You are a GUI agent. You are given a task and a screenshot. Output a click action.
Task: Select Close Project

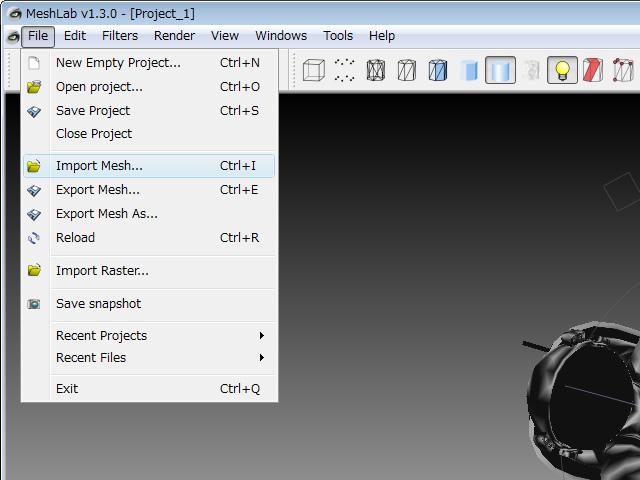(149, 134)
